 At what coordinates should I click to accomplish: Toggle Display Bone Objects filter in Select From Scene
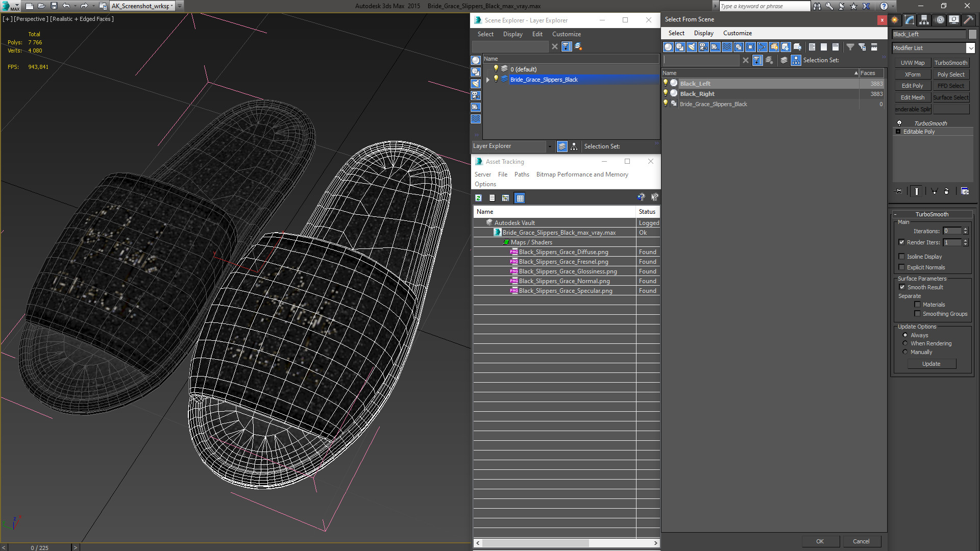pos(762,47)
